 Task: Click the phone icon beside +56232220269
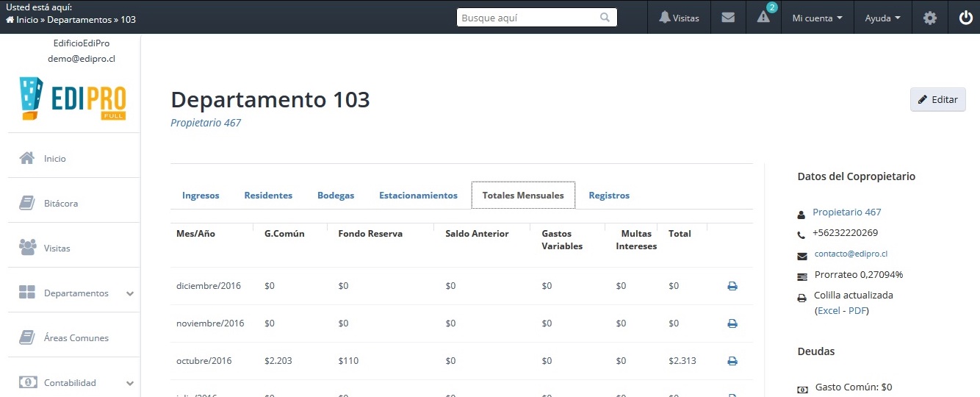[801, 235]
